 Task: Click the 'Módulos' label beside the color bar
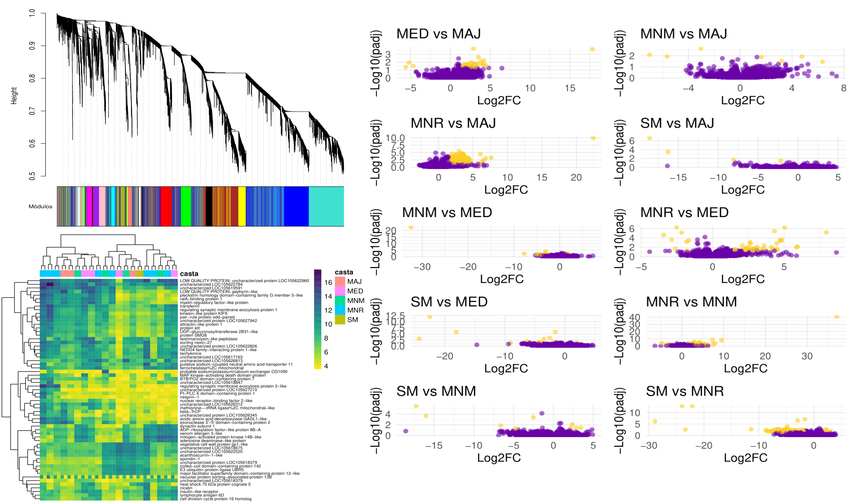[40, 207]
